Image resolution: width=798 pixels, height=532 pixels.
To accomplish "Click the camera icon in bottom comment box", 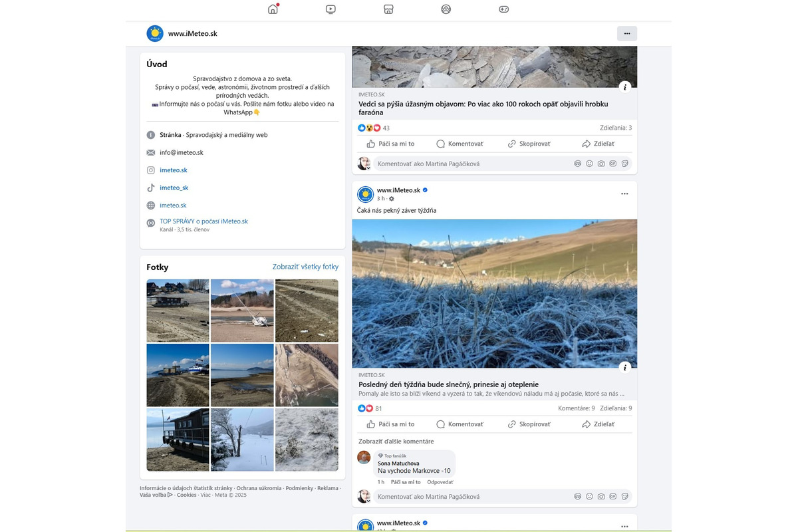I will pos(601,497).
